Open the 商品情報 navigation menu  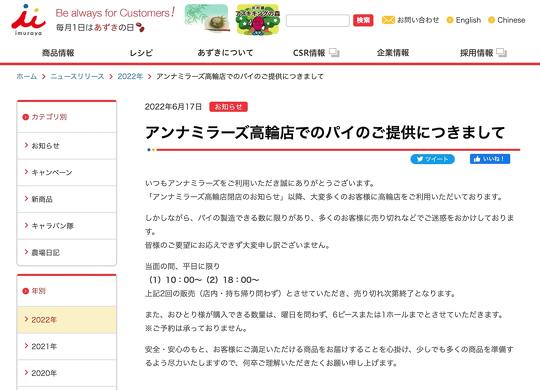(x=58, y=53)
